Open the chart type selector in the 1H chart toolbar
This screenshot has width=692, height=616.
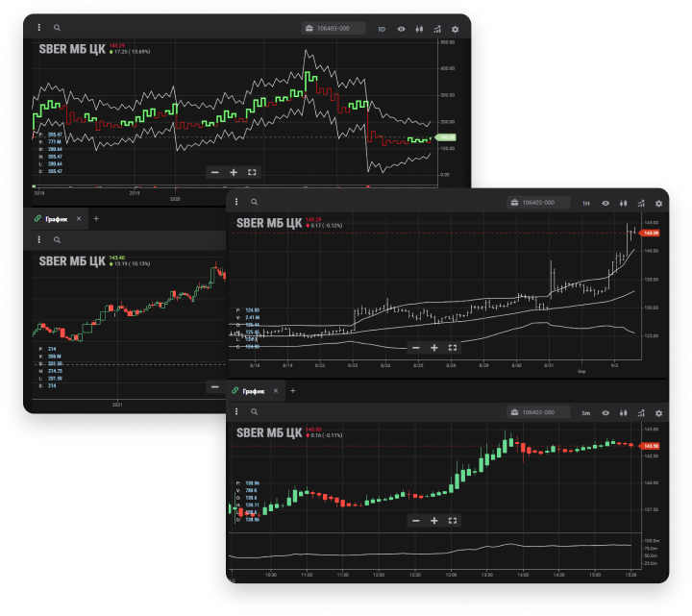[623, 204]
